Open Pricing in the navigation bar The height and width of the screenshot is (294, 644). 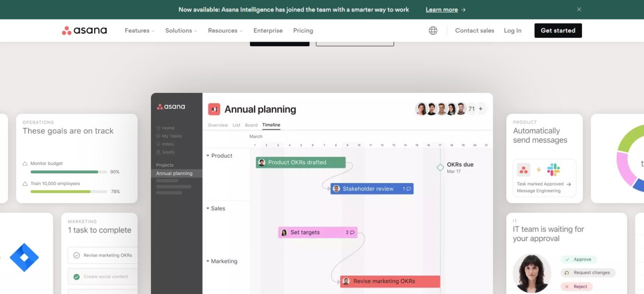coord(303,31)
